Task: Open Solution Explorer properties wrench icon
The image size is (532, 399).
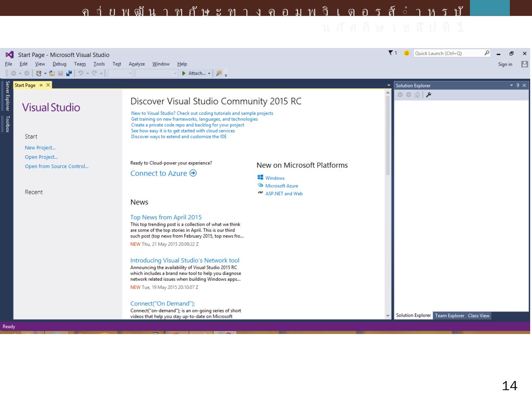Action: tap(429, 95)
